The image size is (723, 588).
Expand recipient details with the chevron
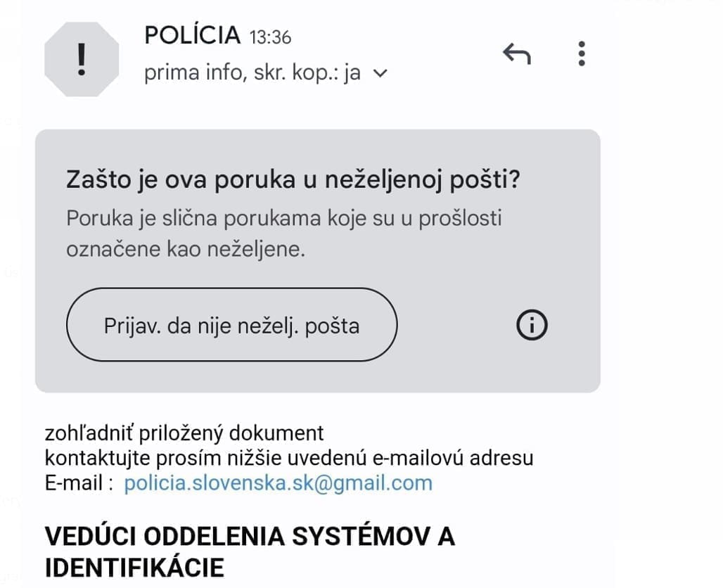pyautogui.click(x=379, y=73)
